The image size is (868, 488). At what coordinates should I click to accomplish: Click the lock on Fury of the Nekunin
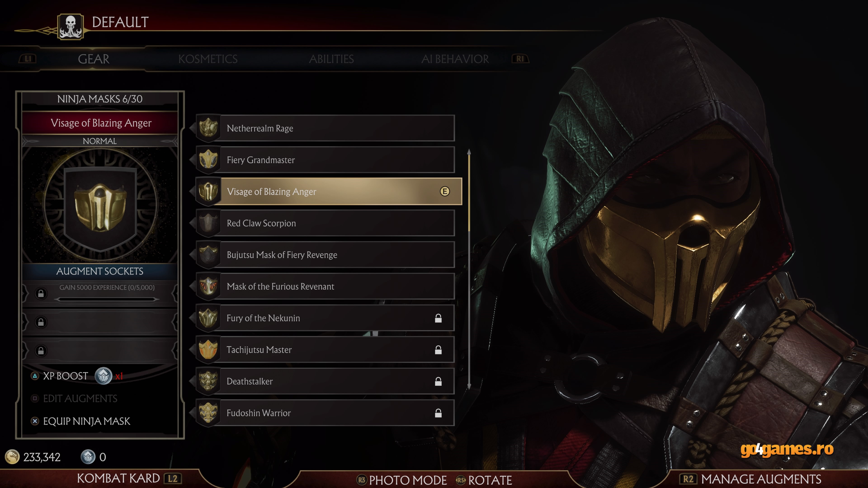pos(438,318)
